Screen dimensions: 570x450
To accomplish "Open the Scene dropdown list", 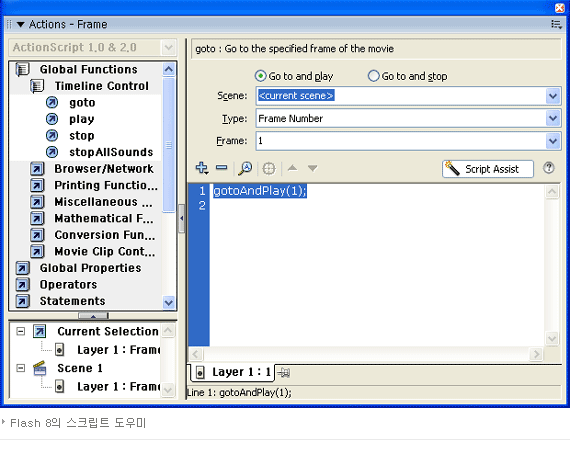I will coord(553,96).
